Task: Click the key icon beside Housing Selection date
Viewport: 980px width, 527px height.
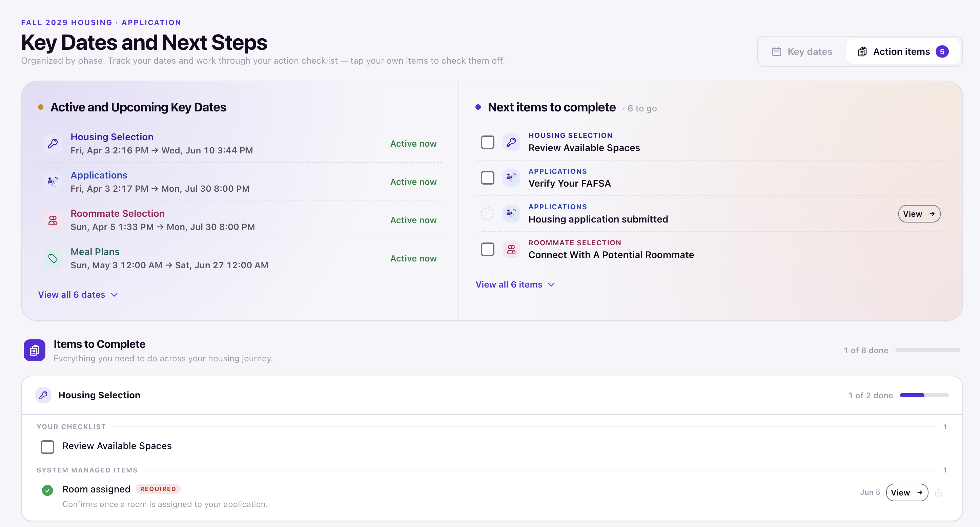Action: coord(53,143)
